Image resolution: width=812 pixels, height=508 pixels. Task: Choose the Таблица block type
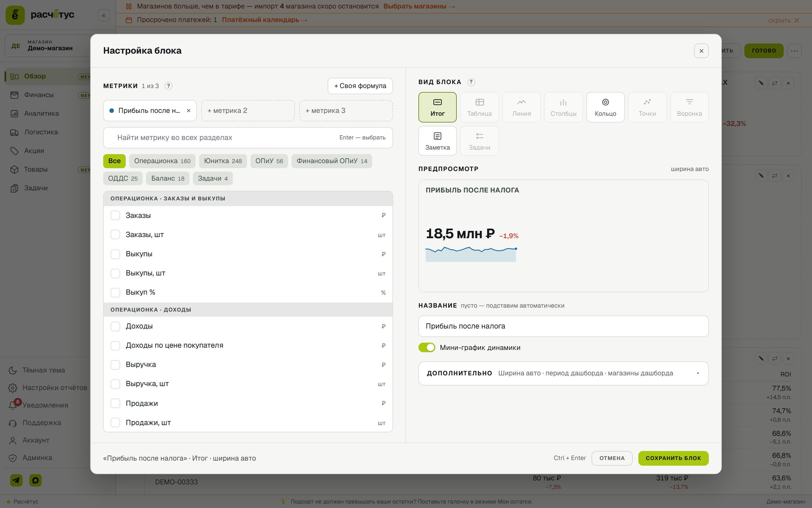[x=479, y=107]
